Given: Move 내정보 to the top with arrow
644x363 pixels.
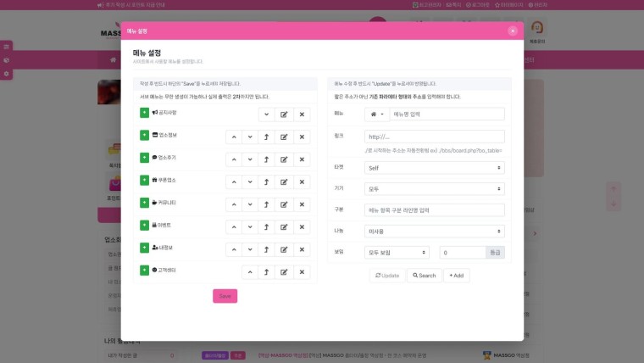Looking at the screenshot, I should (267, 249).
